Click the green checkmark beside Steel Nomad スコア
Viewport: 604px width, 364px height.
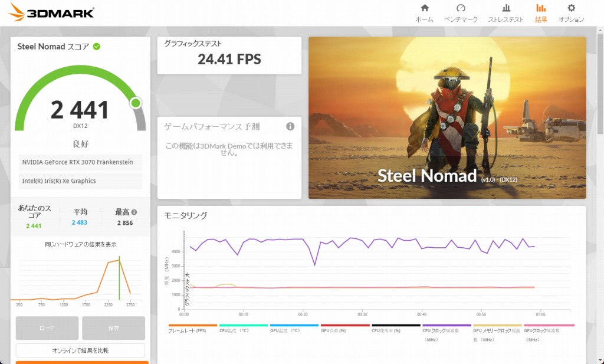click(96, 47)
